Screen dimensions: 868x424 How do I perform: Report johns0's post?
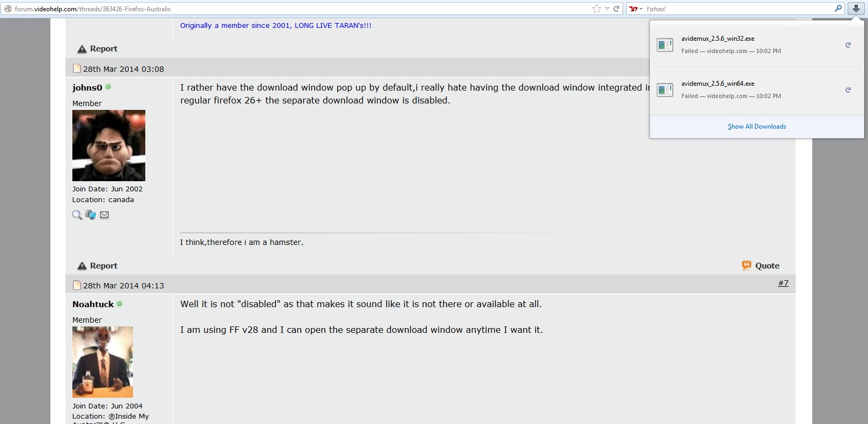pos(98,266)
